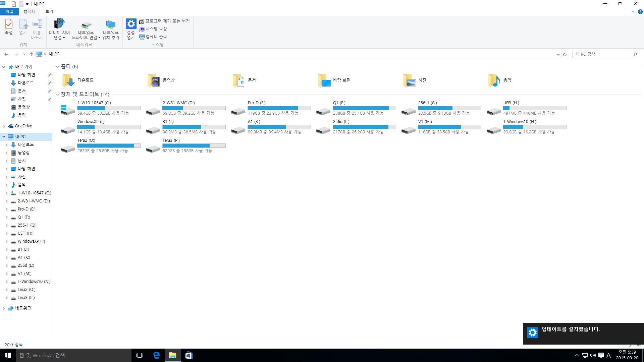Select 256d (L:) in navigation tree
Image resolution: width=644 pixels, height=362 pixels.
pyautogui.click(x=26, y=265)
